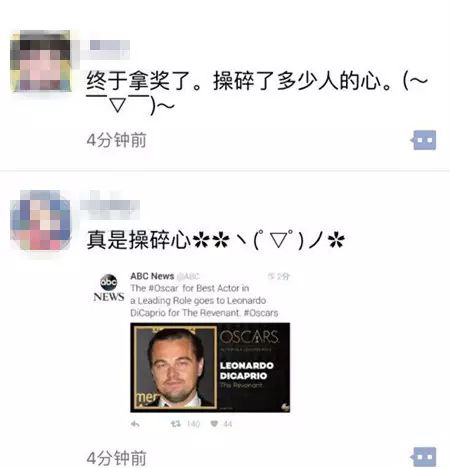
Task: Click first post's '4分钟前' timestamp
Action: click(116, 140)
